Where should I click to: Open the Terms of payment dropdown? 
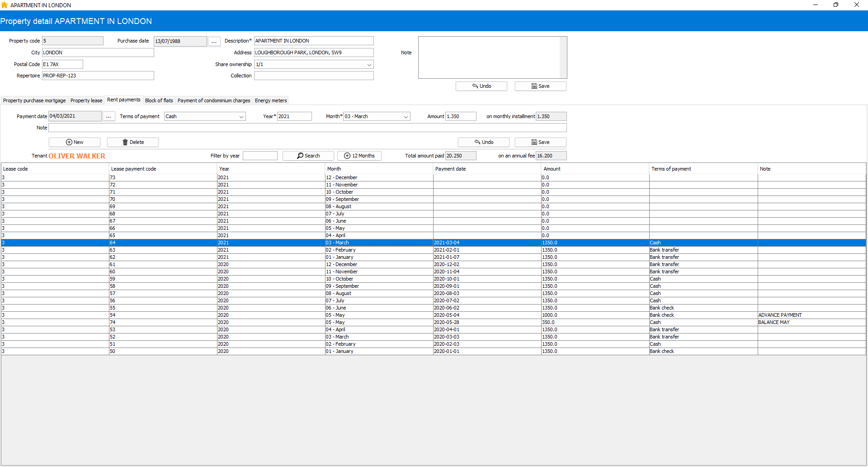tap(241, 117)
